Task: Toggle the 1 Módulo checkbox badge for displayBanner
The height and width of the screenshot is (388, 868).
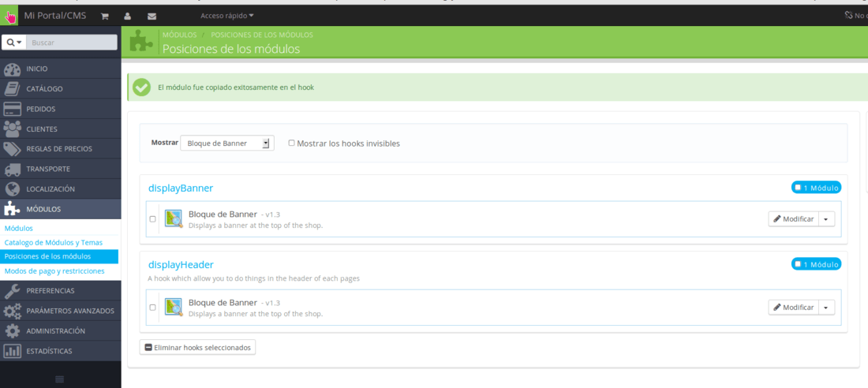Action: 798,188
